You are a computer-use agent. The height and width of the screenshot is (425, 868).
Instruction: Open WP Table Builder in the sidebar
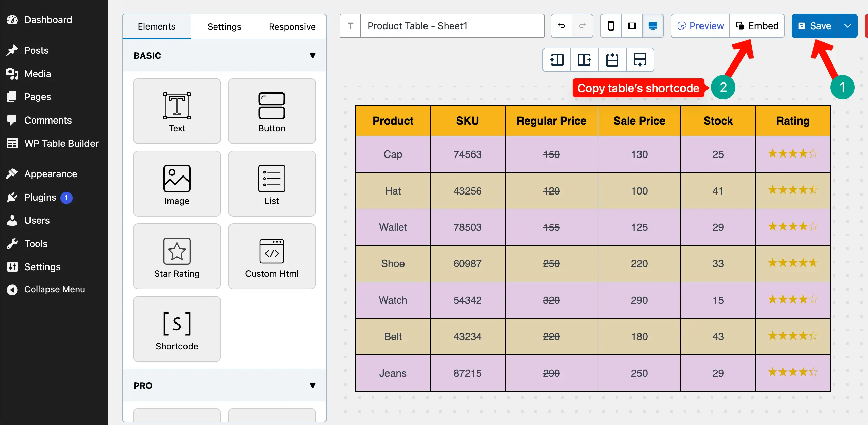click(54, 143)
